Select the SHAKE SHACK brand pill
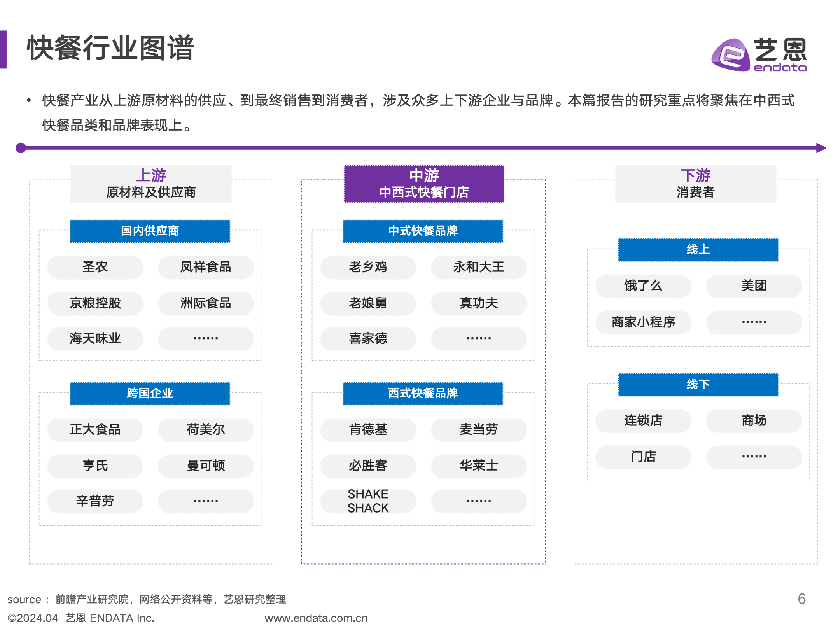 (x=368, y=501)
